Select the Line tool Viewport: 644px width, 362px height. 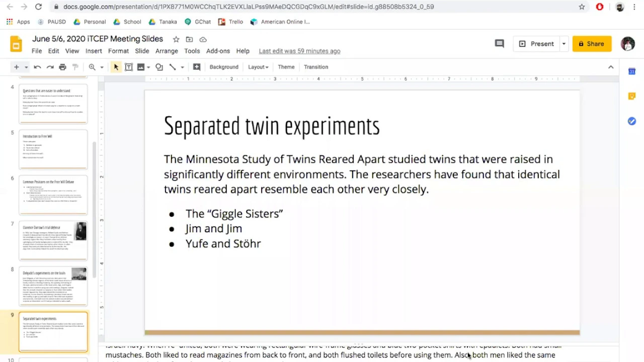[x=173, y=67]
